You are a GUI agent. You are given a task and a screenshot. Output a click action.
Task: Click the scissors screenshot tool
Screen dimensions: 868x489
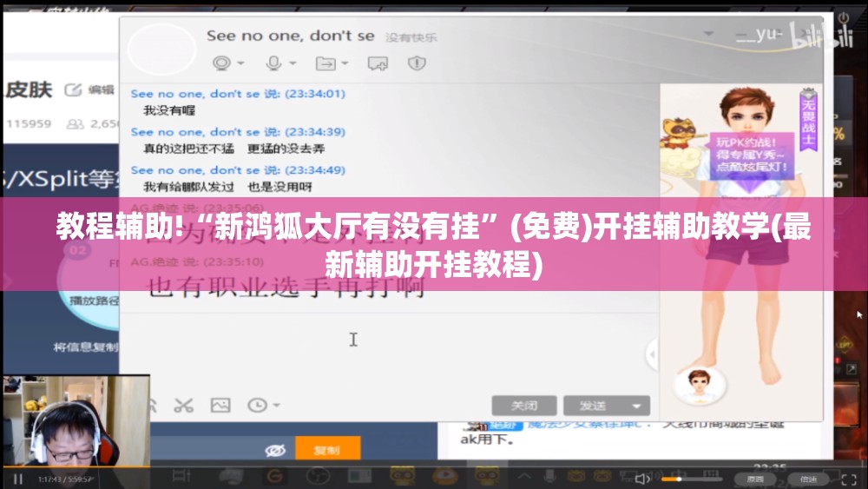click(x=183, y=406)
